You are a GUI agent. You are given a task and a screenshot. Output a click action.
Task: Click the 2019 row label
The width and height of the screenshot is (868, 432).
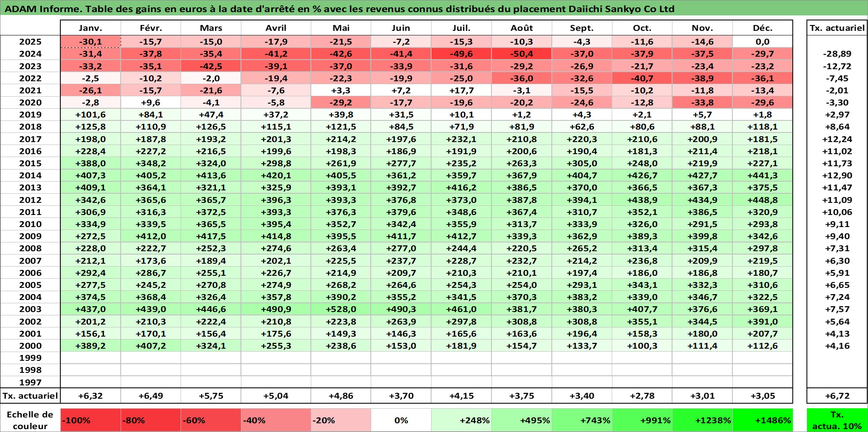pos(30,115)
